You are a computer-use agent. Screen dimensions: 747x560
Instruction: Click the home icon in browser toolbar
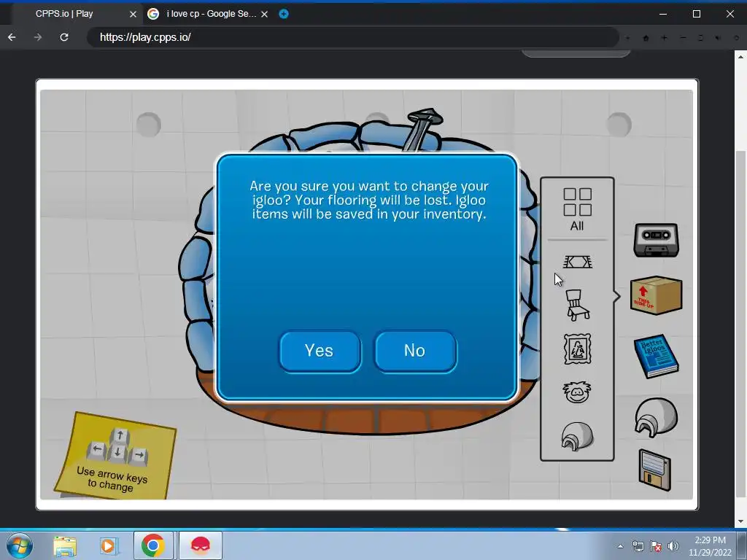pos(646,38)
